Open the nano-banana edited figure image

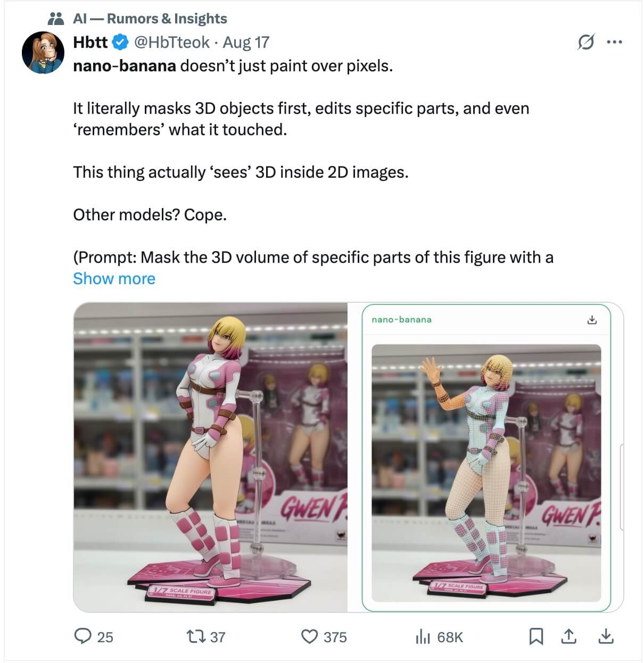tap(486, 473)
